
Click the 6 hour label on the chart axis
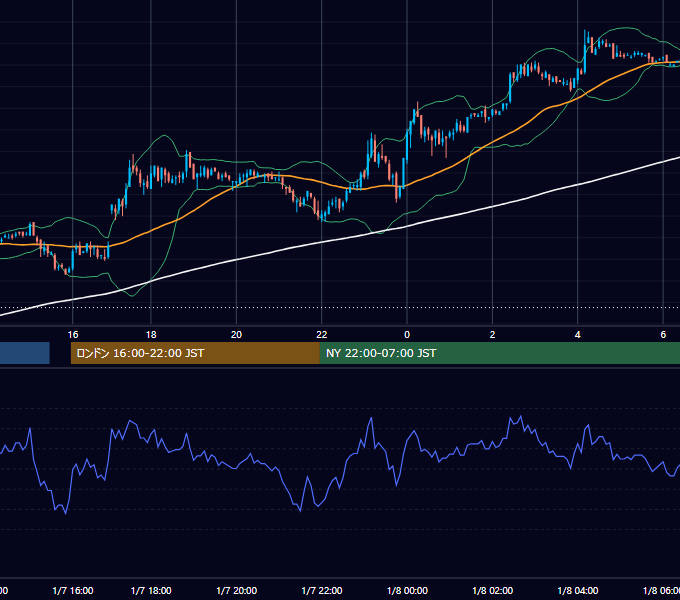click(663, 335)
